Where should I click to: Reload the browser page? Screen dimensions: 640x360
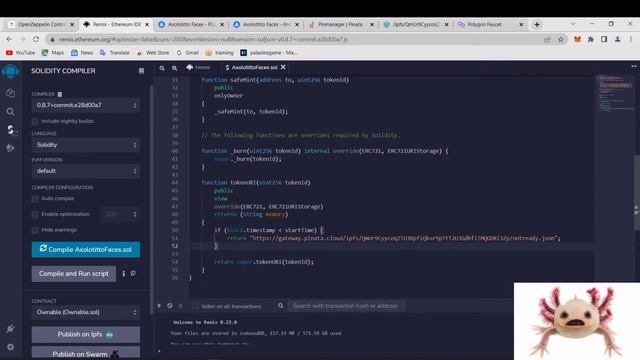pos(36,39)
